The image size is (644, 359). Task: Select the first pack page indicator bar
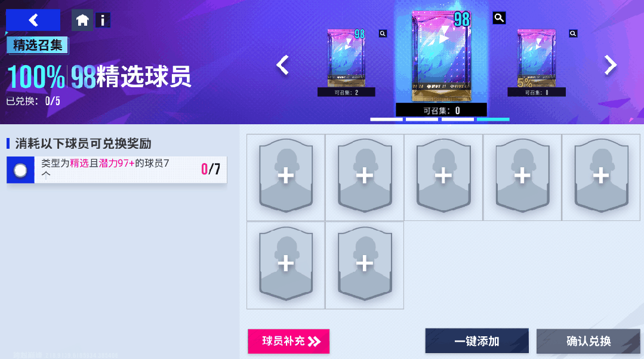(387, 119)
